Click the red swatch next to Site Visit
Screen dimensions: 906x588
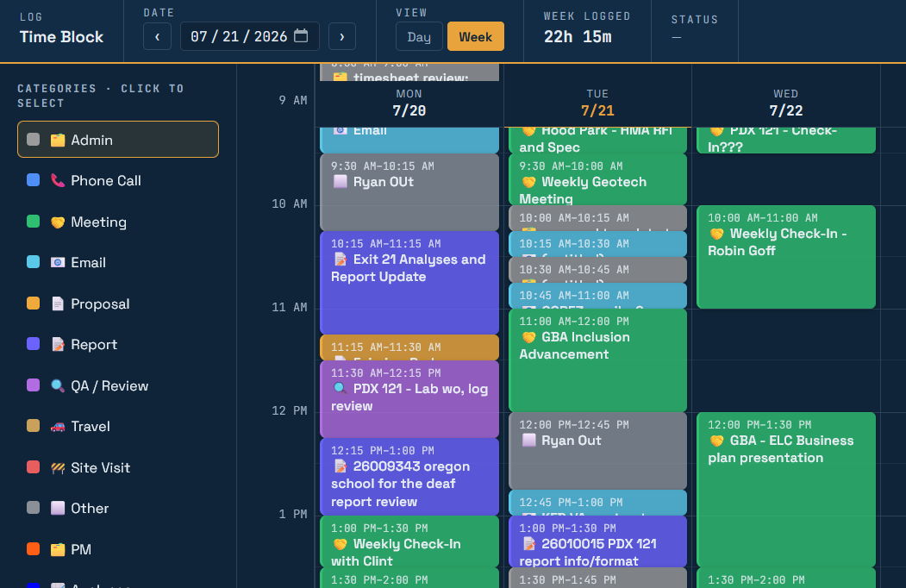coord(34,467)
